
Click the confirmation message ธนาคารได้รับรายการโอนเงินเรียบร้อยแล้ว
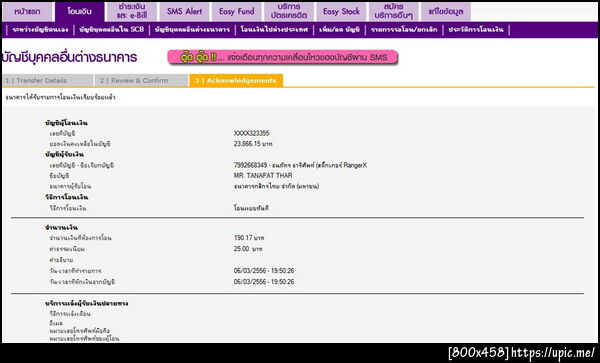pos(60,98)
